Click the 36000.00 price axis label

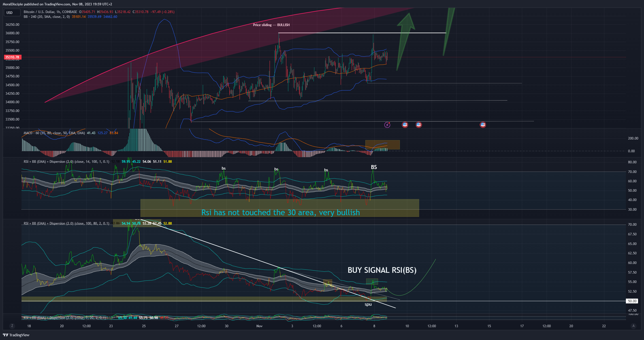click(12, 33)
